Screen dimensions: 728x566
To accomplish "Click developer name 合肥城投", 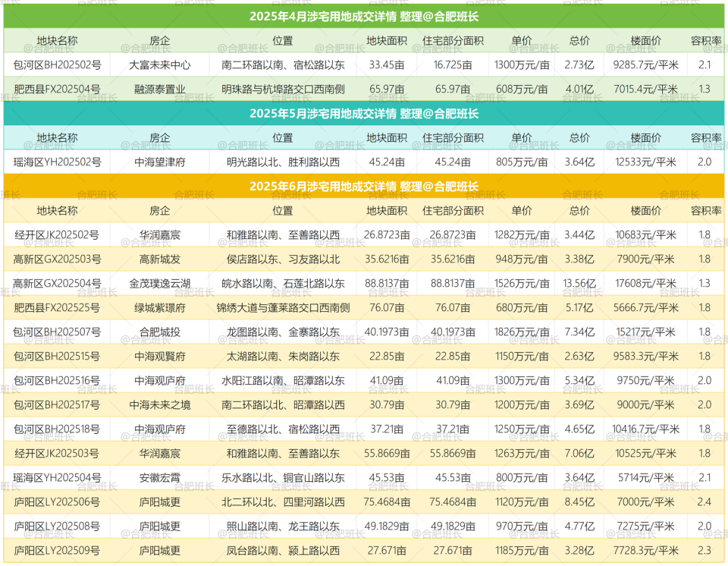I will (160, 332).
